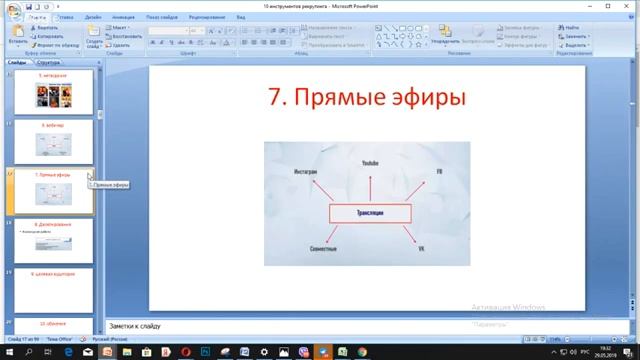
Task: Open Контур фигуры outline options
Action: tap(519, 36)
